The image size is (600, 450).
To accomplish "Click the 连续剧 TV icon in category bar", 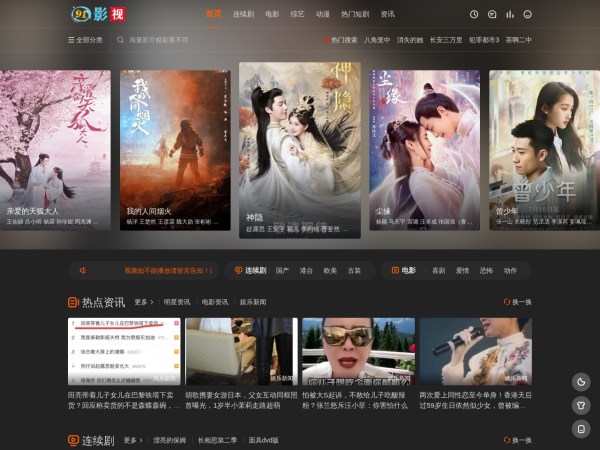I will [x=238, y=271].
